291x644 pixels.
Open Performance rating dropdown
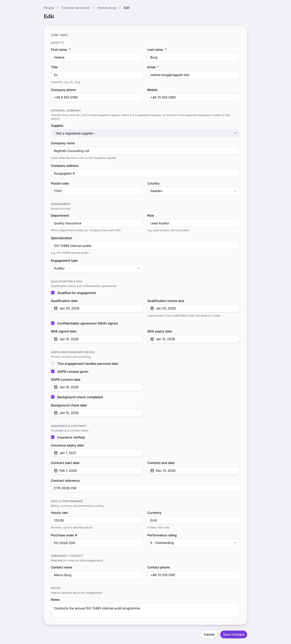(194, 543)
